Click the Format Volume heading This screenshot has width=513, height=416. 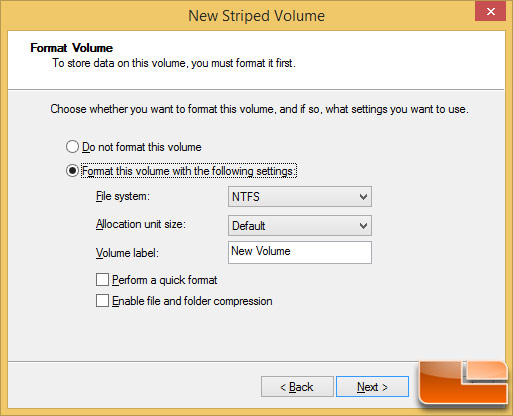[x=71, y=48]
